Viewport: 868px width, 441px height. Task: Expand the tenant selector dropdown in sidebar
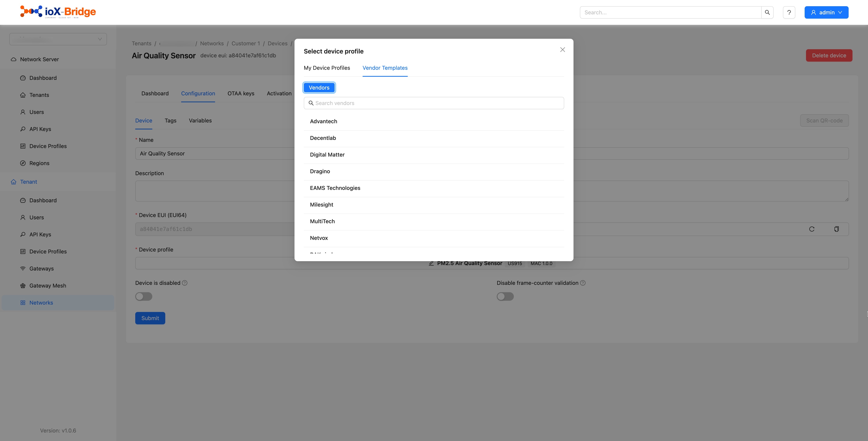pos(58,39)
